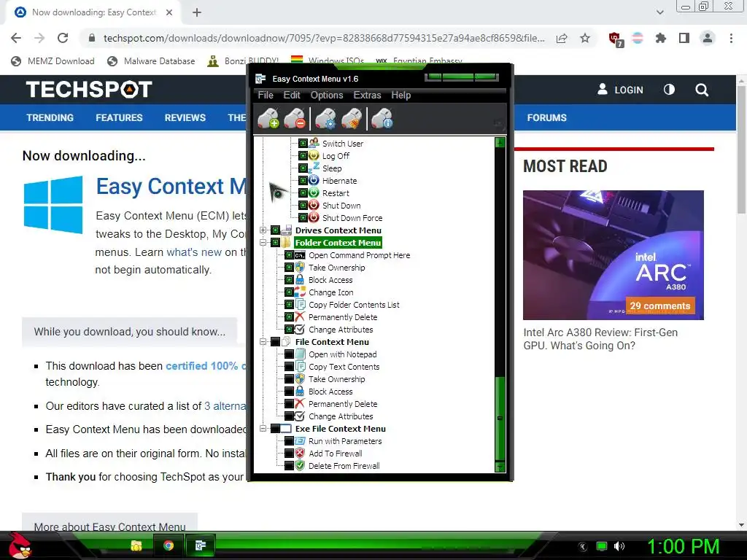
Task: Click the Chrome taskbar icon
Action: [169, 545]
